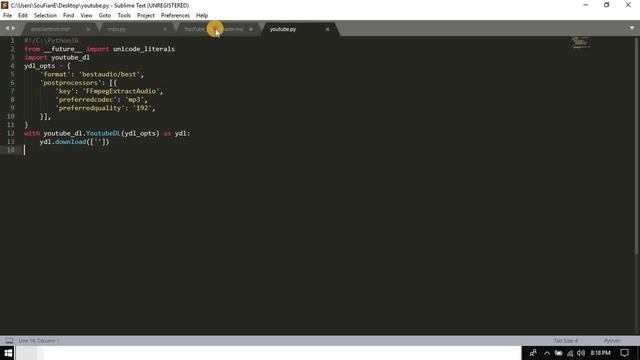The width and height of the screenshot is (640, 360).
Task: Open the Selection menu
Action: [x=45, y=16]
